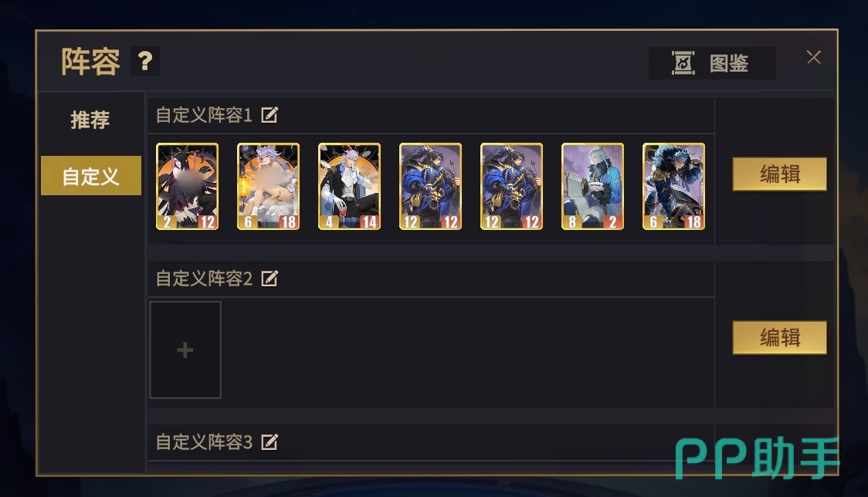868x497 pixels.
Task: Switch to the 推荐 tab
Action: [x=90, y=120]
